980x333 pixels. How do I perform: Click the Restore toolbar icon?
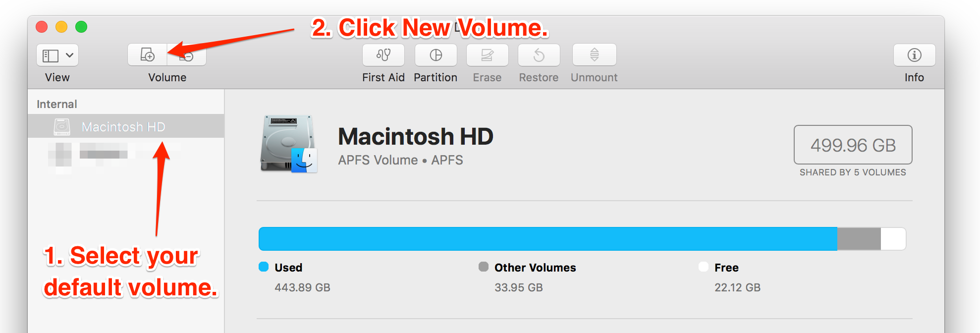[539, 55]
